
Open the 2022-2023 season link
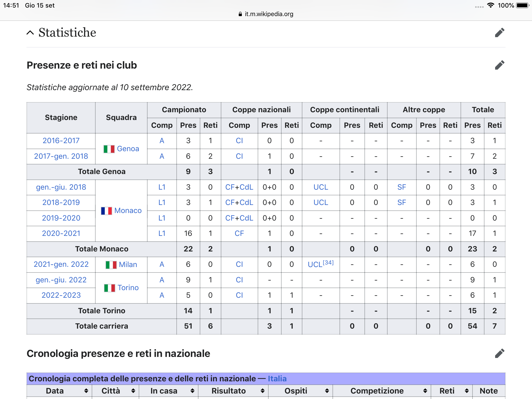coord(61,295)
